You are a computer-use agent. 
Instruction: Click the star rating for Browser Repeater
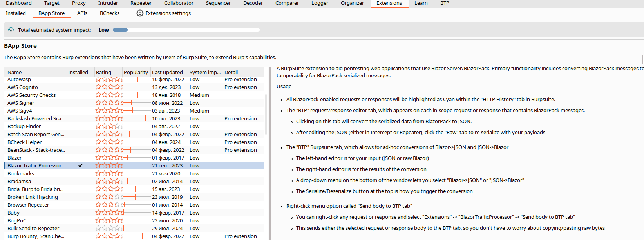[109, 205]
